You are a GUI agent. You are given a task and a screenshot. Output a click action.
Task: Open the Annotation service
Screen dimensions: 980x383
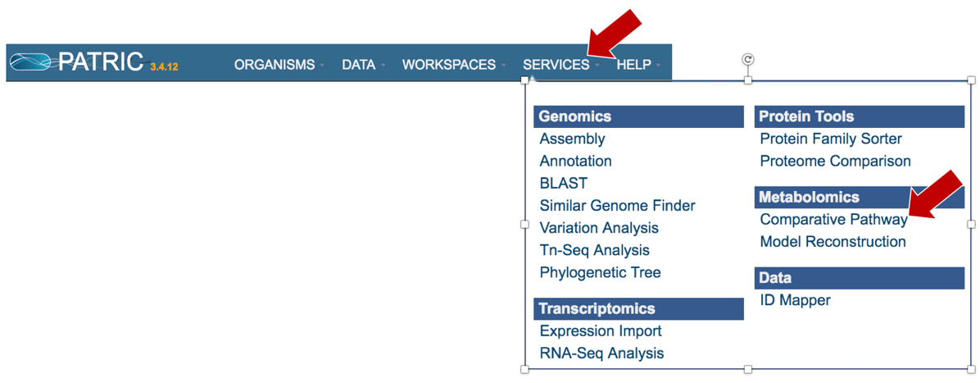(x=575, y=161)
